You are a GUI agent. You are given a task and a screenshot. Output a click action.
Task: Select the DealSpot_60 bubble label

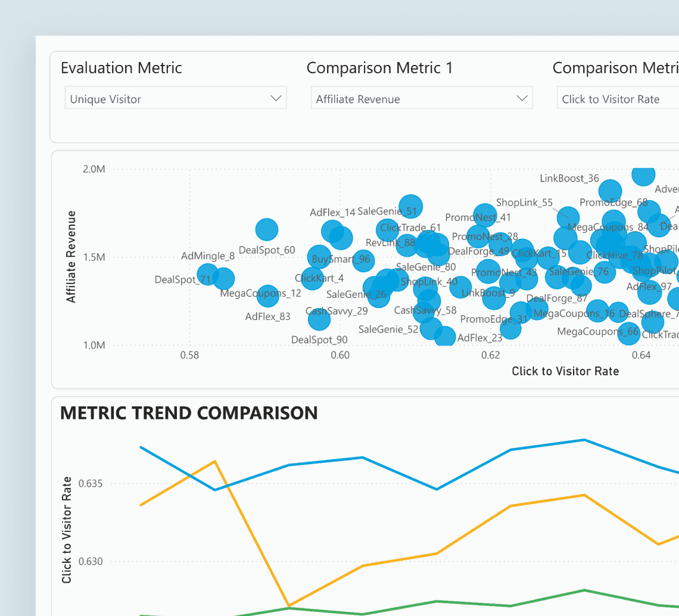267,250
